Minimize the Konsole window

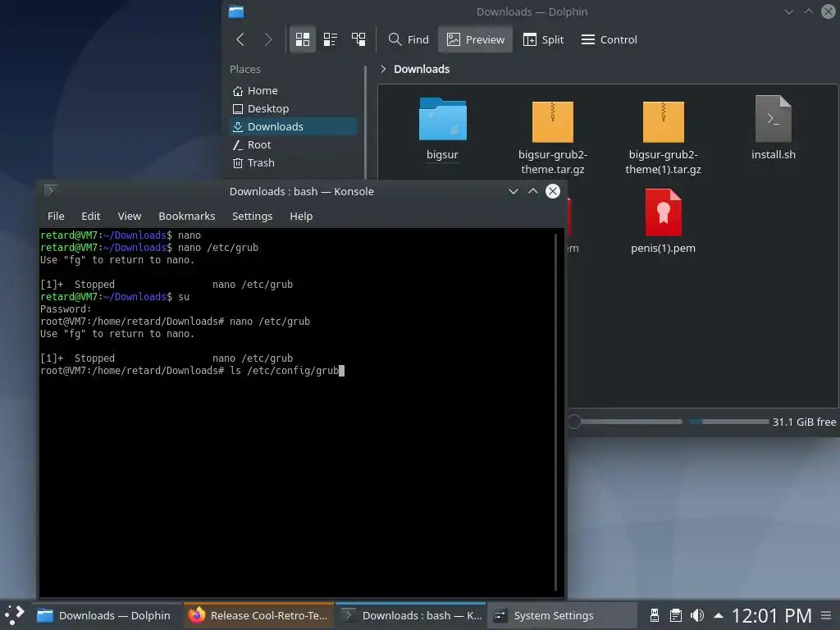click(x=514, y=191)
